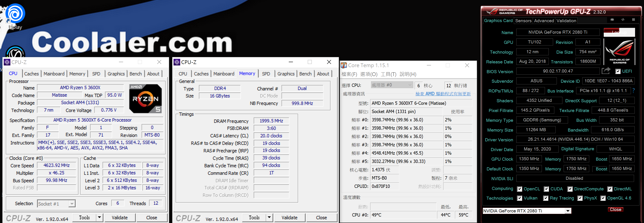Open the processor #0 dropdown in Core Temp

pos(392,85)
